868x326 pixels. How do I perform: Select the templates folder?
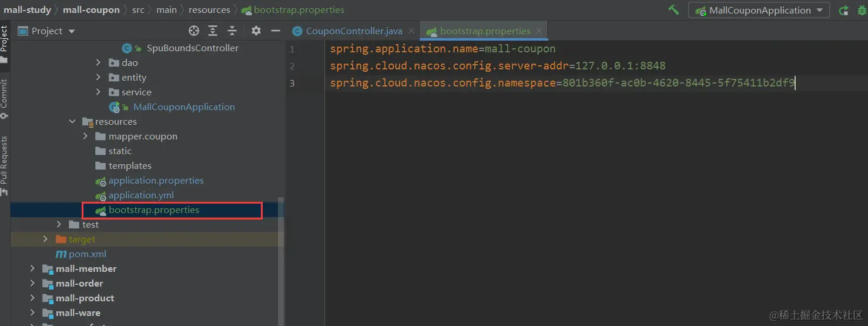130,166
